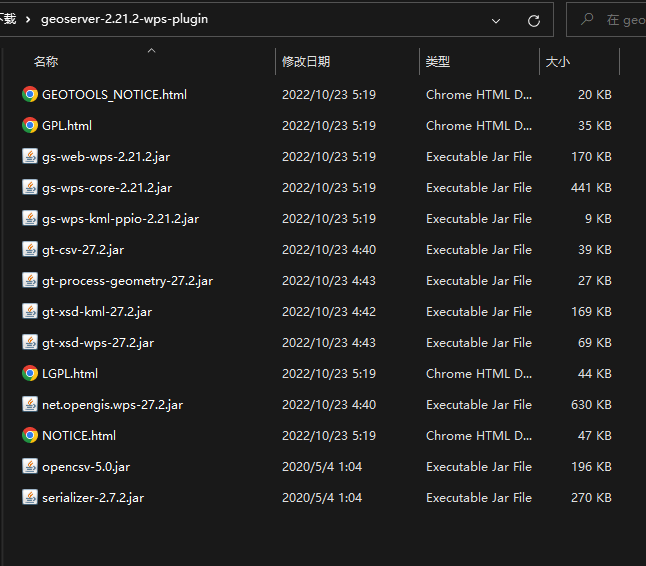Click the jar icon for serializer-2.7.2.jar

(30, 498)
